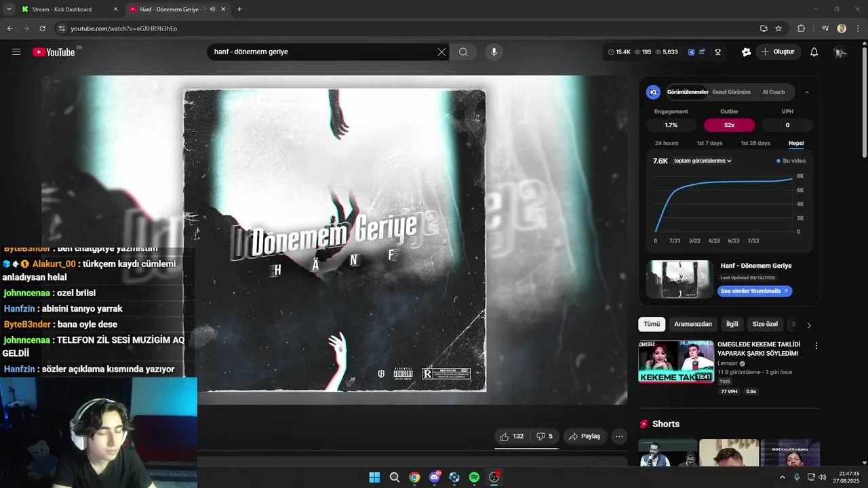This screenshot has height=488, width=868.
Task: Select the Size özel filter chip
Action: (x=766, y=325)
